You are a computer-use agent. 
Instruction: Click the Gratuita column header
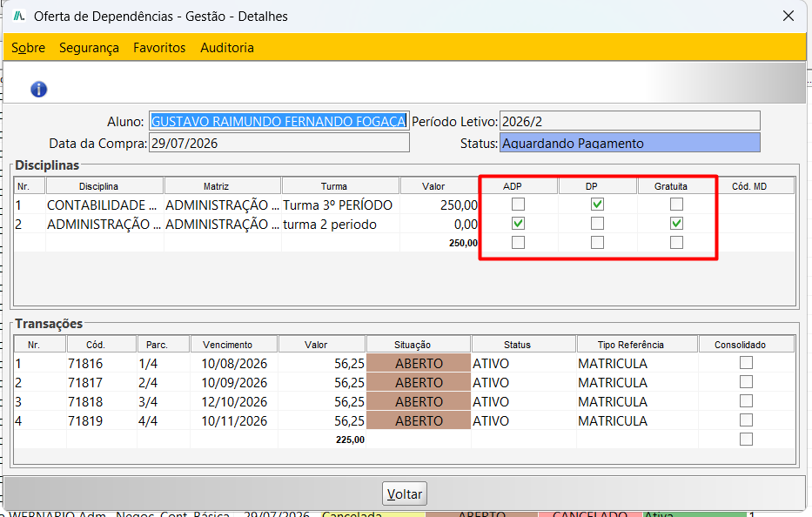(676, 186)
